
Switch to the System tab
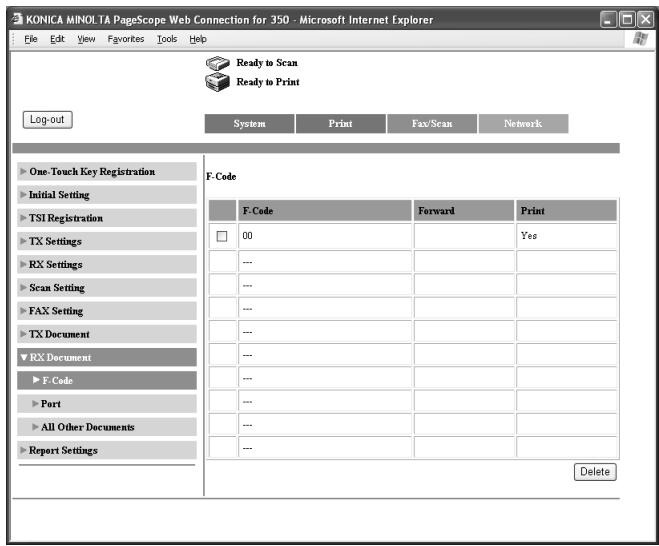[x=250, y=124]
